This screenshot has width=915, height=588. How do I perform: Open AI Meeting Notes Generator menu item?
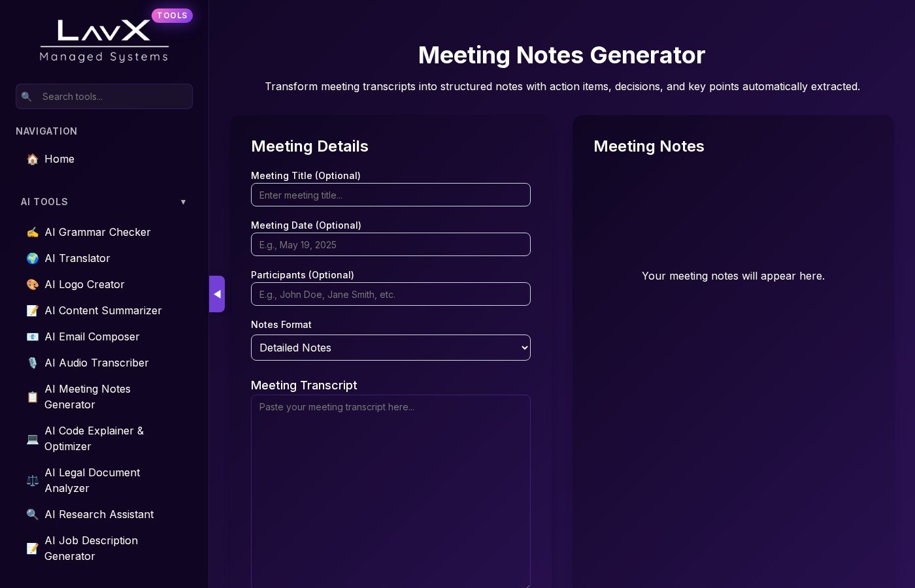click(x=88, y=397)
